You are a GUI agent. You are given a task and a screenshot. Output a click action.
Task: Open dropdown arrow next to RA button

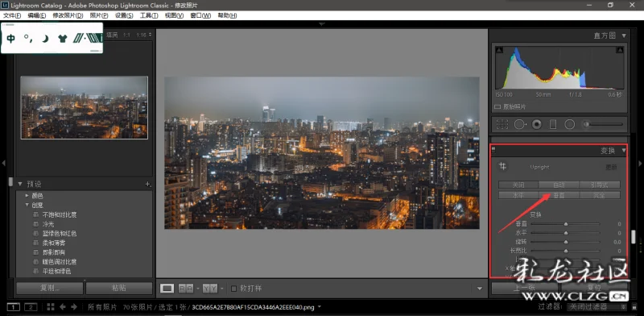coord(197,289)
